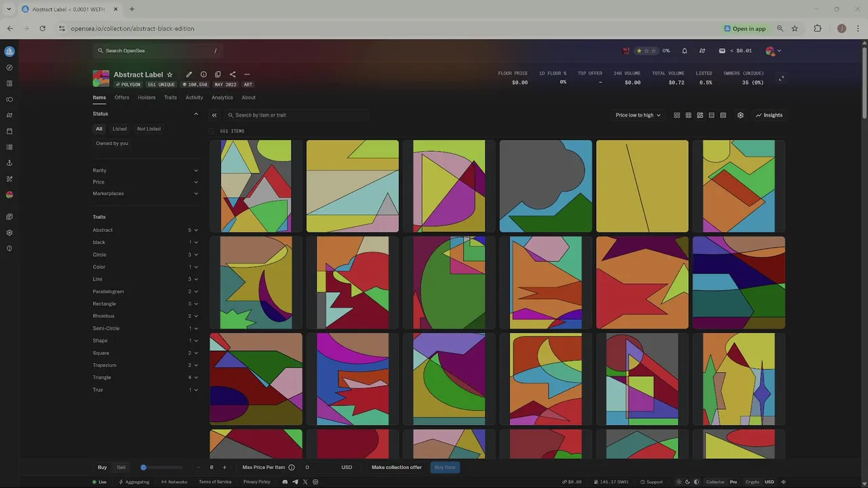868x488 pixels.
Task: Open the About tab
Action: tap(248, 98)
